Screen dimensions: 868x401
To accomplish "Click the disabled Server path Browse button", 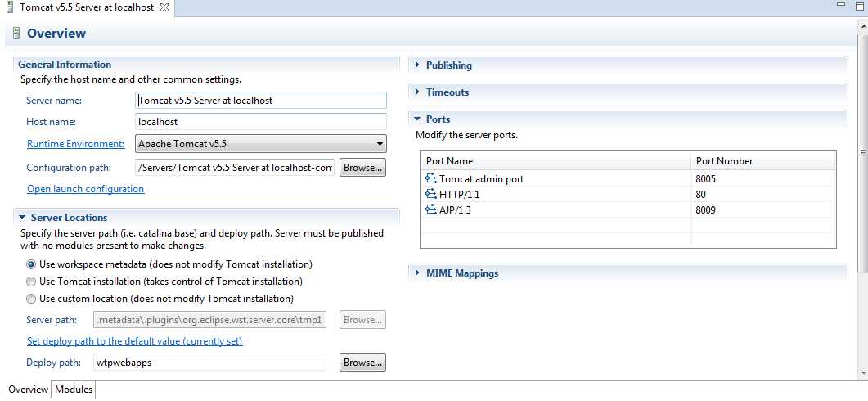I will tap(362, 320).
